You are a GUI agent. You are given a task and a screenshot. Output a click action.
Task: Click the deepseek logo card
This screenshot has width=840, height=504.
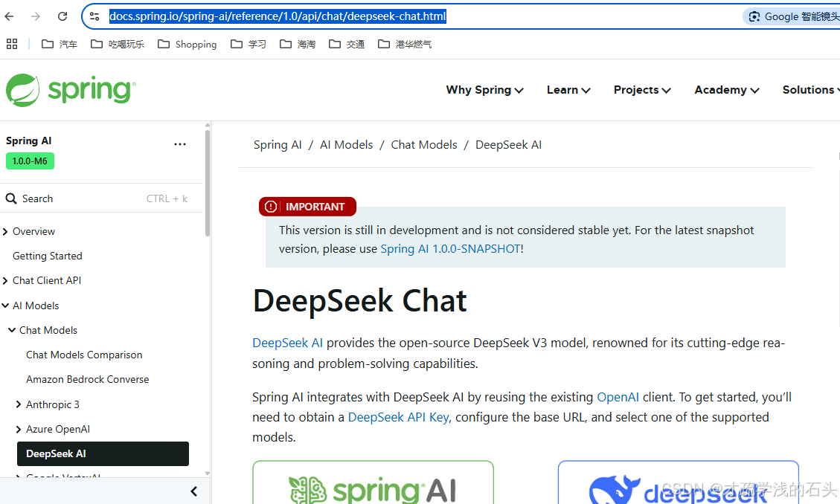pos(679,482)
